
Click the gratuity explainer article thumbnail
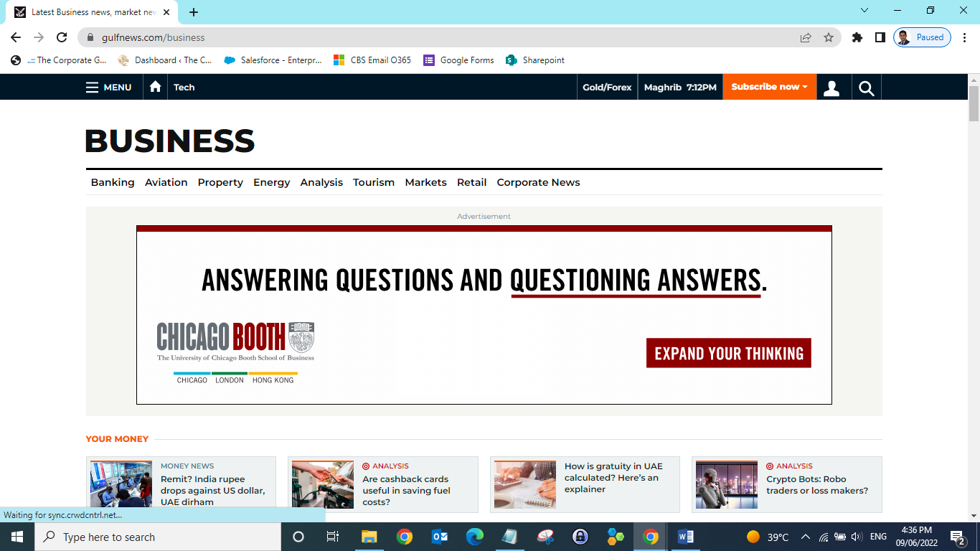(525, 485)
